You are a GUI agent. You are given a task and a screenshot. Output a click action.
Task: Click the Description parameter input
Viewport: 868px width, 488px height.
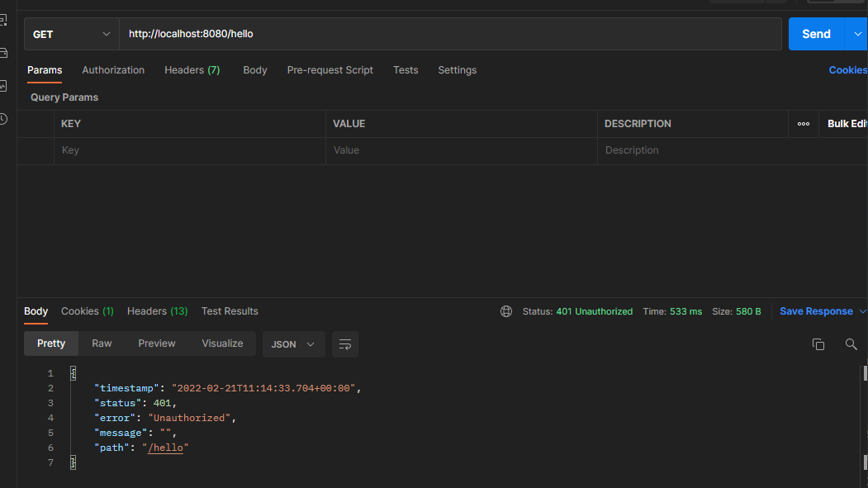click(733, 150)
